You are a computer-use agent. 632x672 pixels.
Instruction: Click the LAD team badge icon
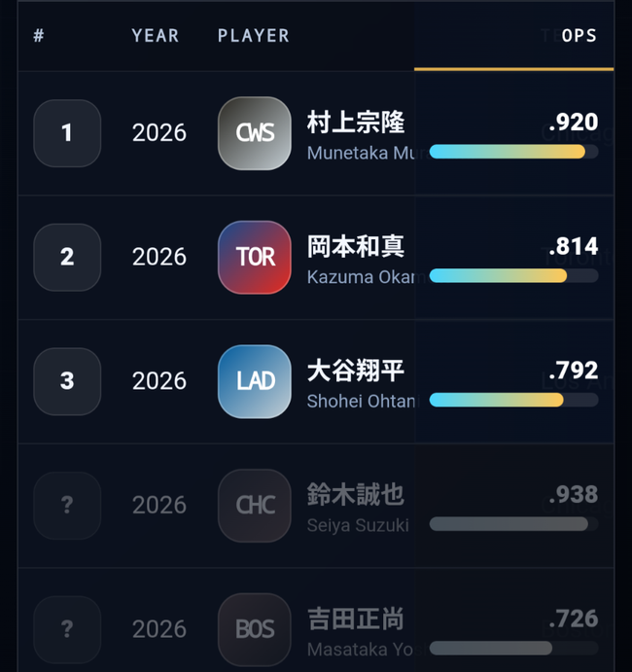(x=255, y=381)
